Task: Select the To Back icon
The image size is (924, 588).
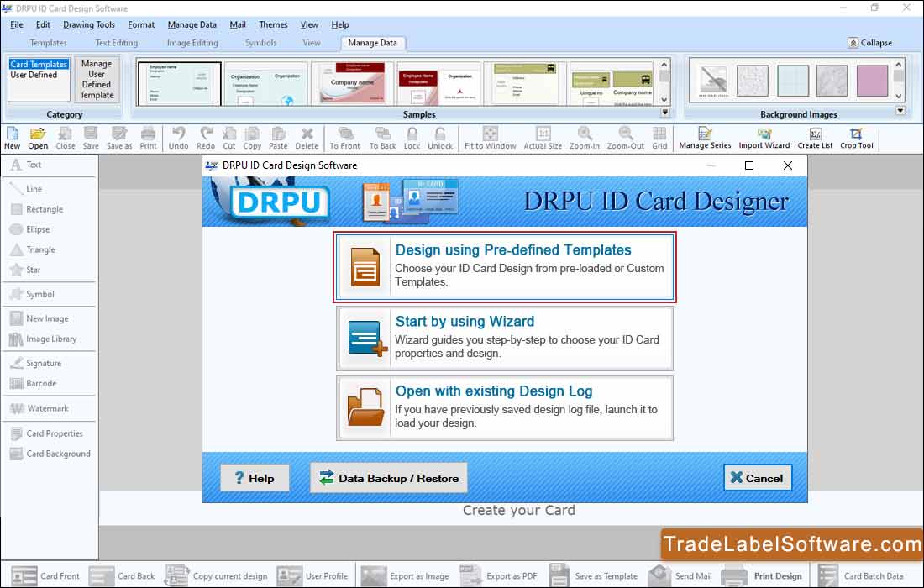Action: click(x=383, y=138)
